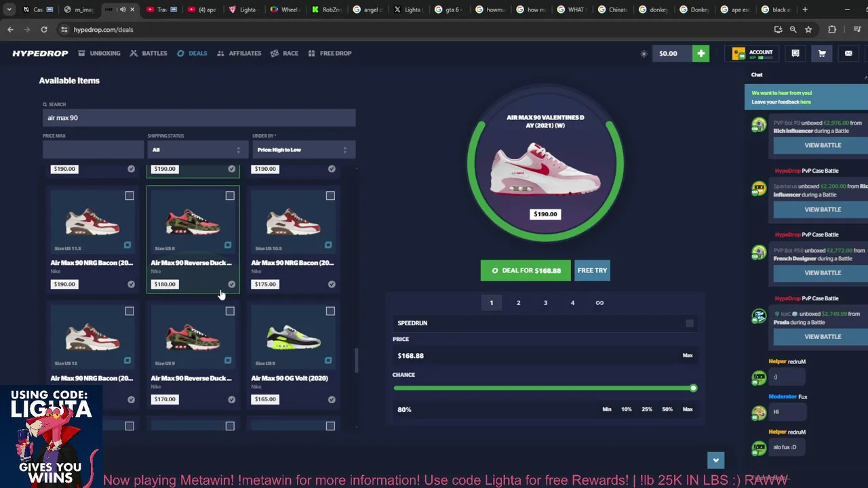Tick checkbox on Size US 12 NRG Bacon card
The width and height of the screenshot is (868, 488).
click(x=130, y=311)
